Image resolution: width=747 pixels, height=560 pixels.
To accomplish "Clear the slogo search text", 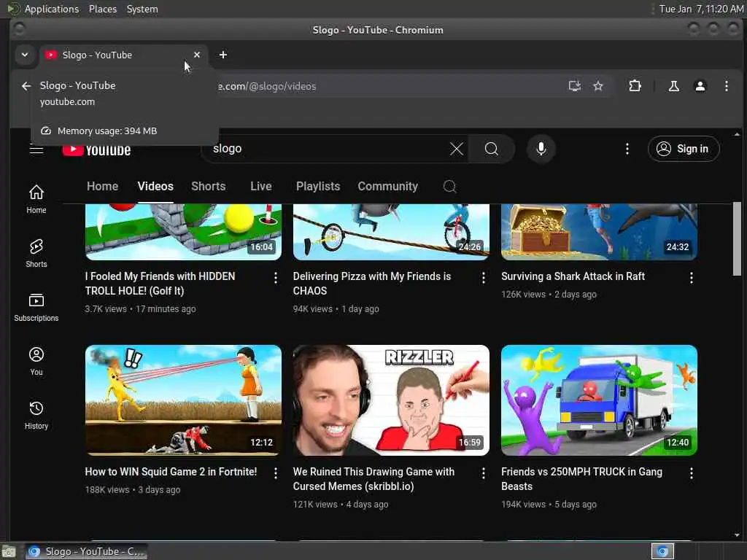I will coord(457,149).
